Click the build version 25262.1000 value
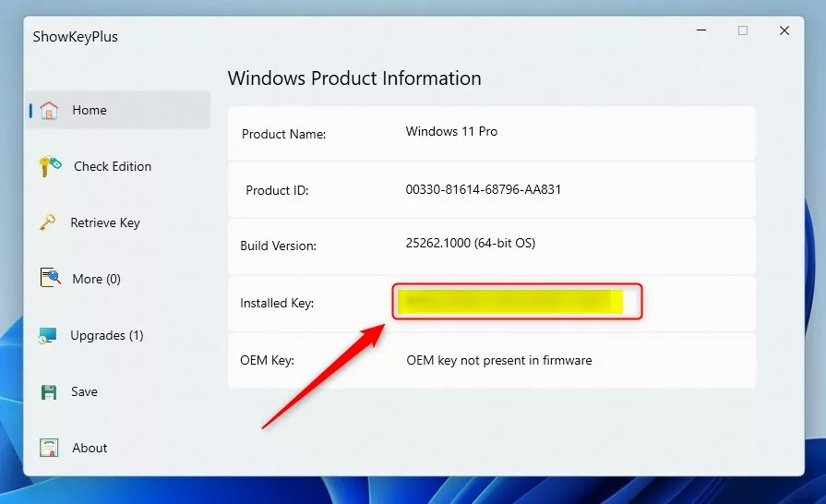 tap(471, 243)
